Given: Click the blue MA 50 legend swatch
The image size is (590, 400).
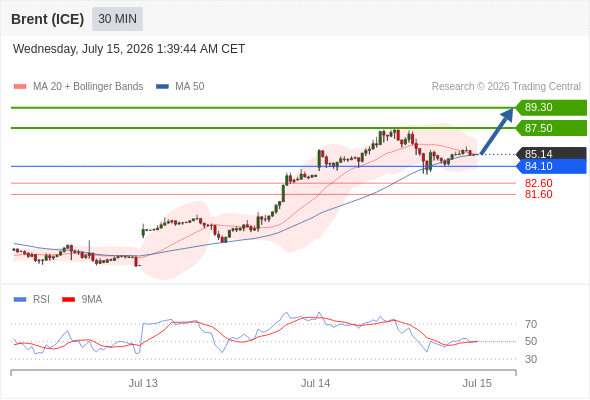Looking at the screenshot, I should [162, 87].
